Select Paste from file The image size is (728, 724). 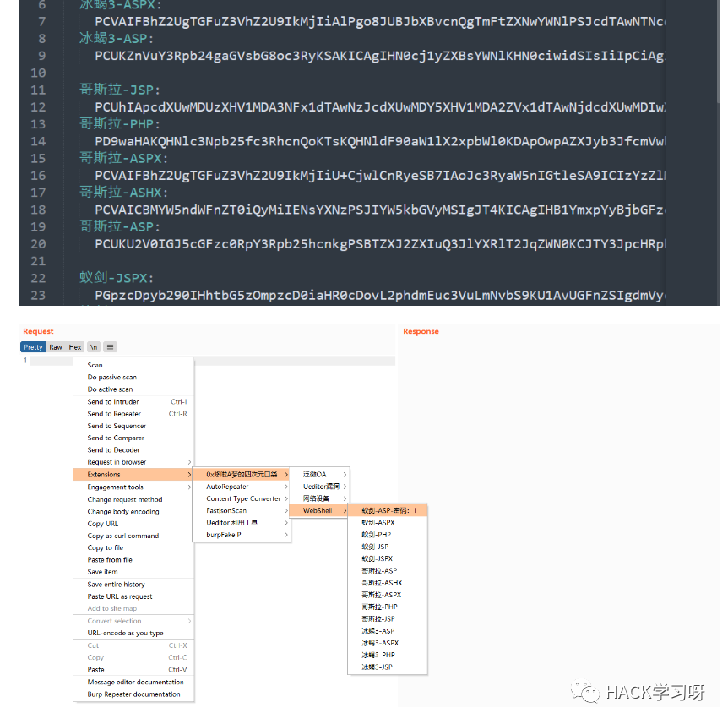(133, 560)
